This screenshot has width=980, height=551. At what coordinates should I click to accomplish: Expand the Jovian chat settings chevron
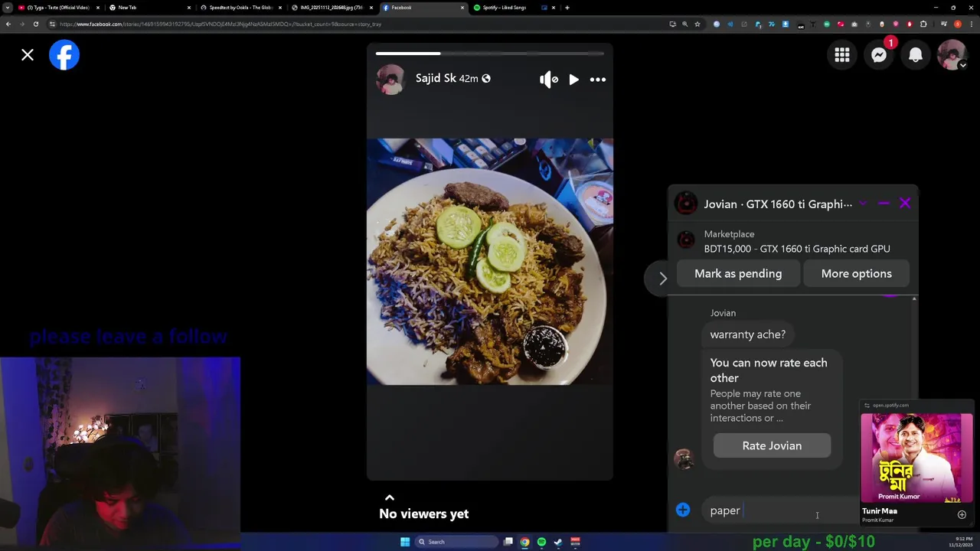(863, 204)
